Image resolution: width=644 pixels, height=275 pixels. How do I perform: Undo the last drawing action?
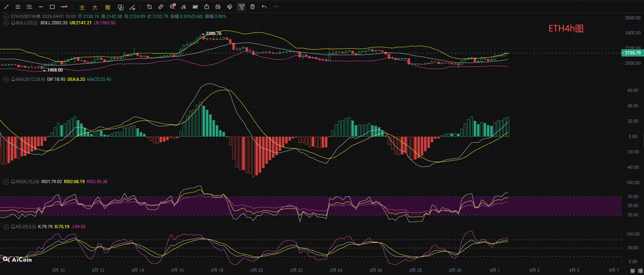[x=264, y=7]
